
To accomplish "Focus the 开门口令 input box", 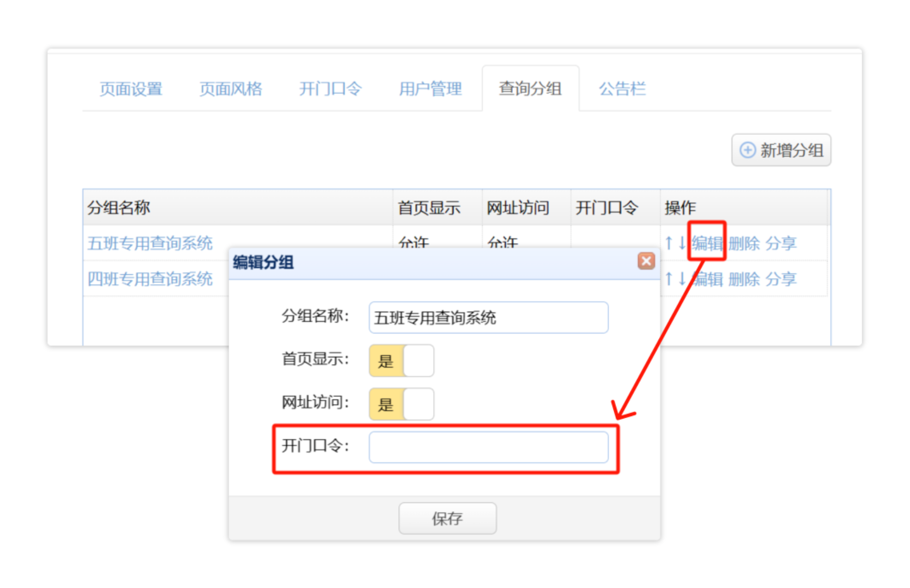I will [x=488, y=447].
